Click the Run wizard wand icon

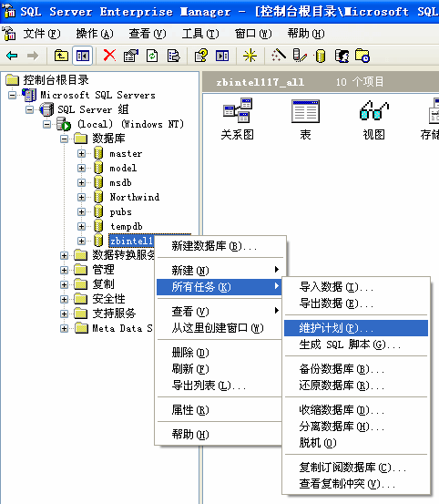[278, 56]
